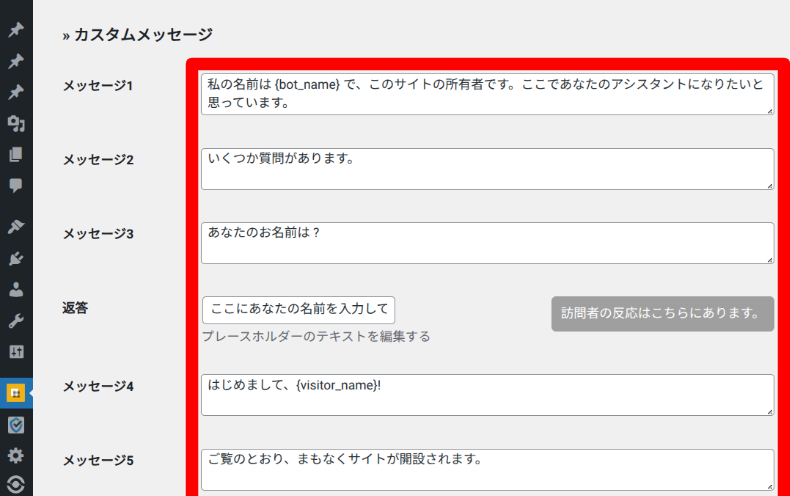Open the Comments speech bubble icon

(16, 185)
